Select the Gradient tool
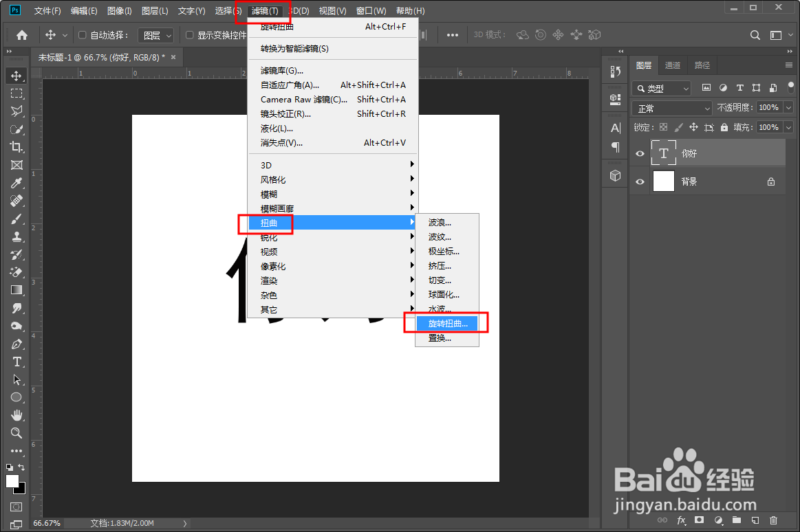 tap(17, 290)
